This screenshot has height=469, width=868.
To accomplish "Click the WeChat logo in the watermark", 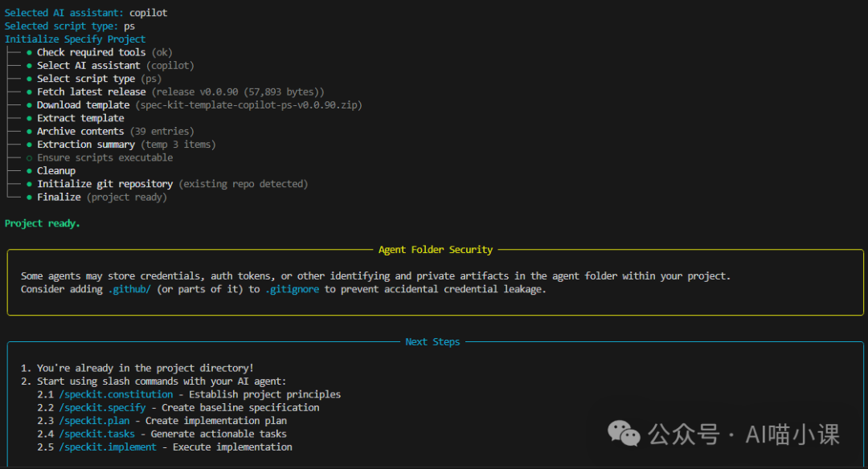I will [624, 434].
